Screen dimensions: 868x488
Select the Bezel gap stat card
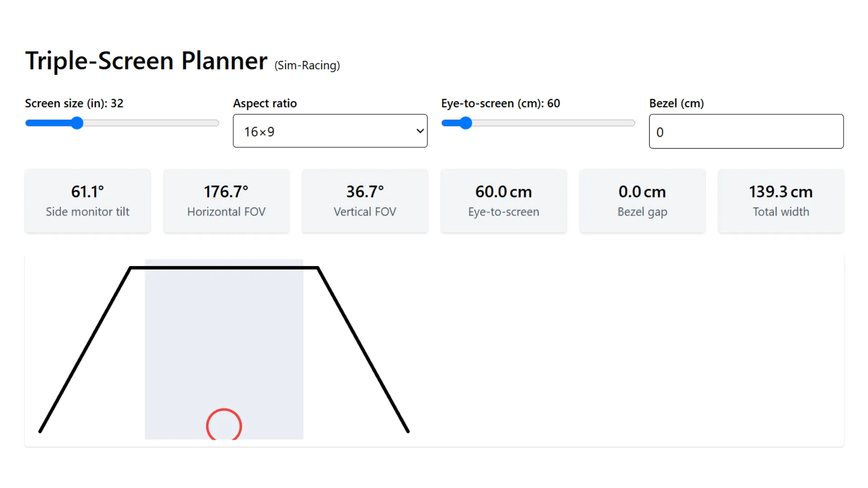642,201
